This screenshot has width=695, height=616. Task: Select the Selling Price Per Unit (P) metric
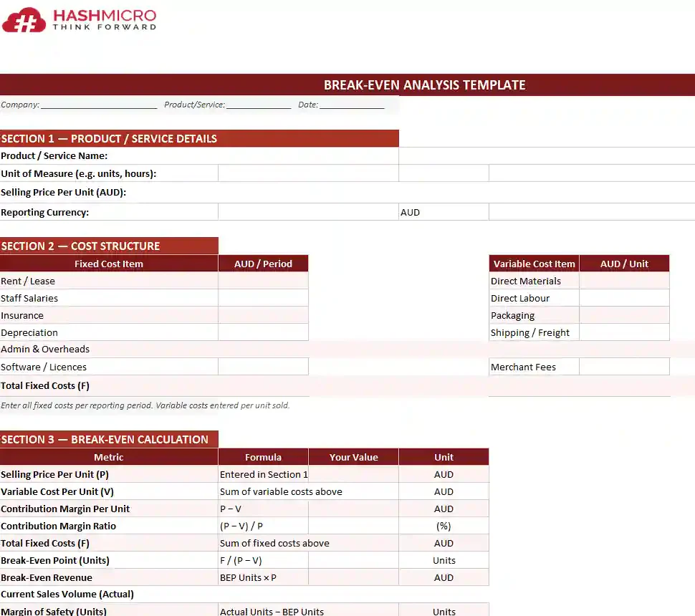click(55, 474)
